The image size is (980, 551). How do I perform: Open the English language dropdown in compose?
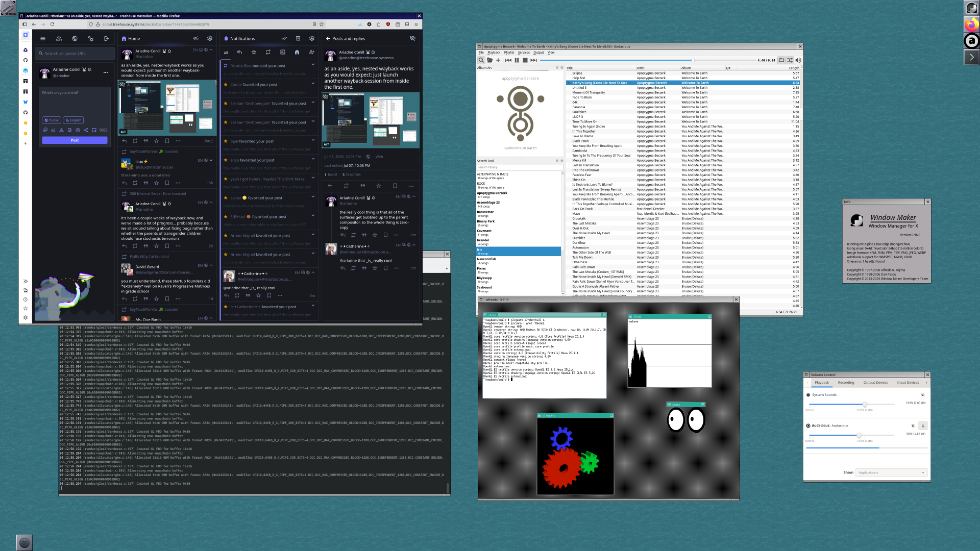(73, 120)
